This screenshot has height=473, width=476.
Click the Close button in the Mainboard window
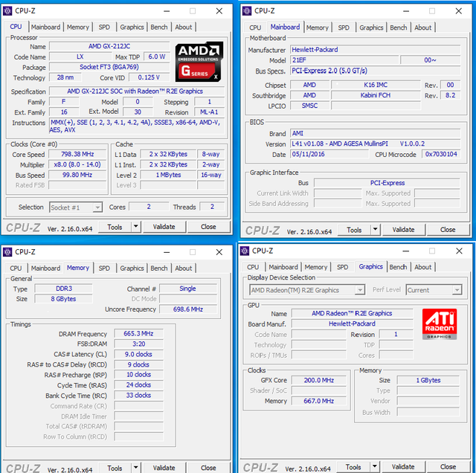[x=448, y=230]
